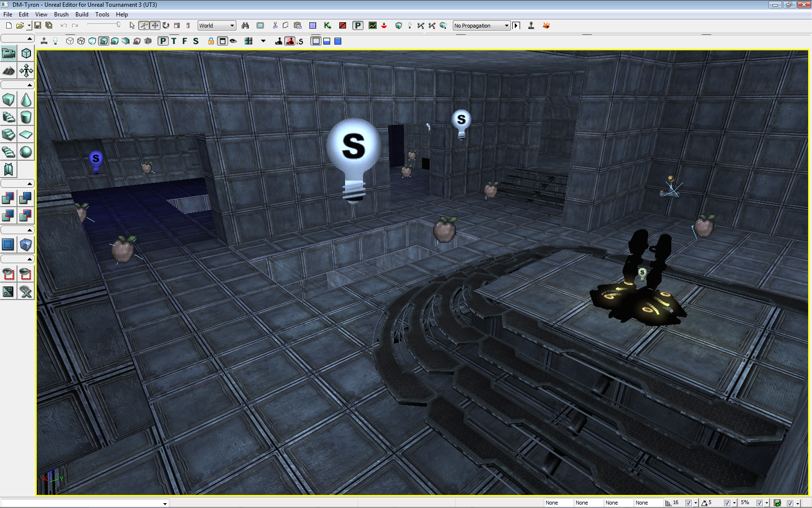Open the Edit menu
This screenshot has width=812, height=508.
click(x=24, y=15)
